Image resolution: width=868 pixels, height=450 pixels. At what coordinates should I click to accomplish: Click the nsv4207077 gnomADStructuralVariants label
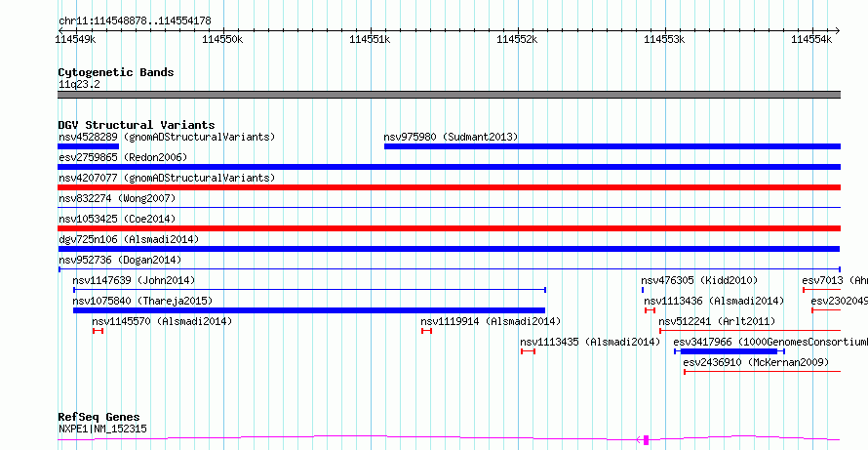[x=167, y=178]
